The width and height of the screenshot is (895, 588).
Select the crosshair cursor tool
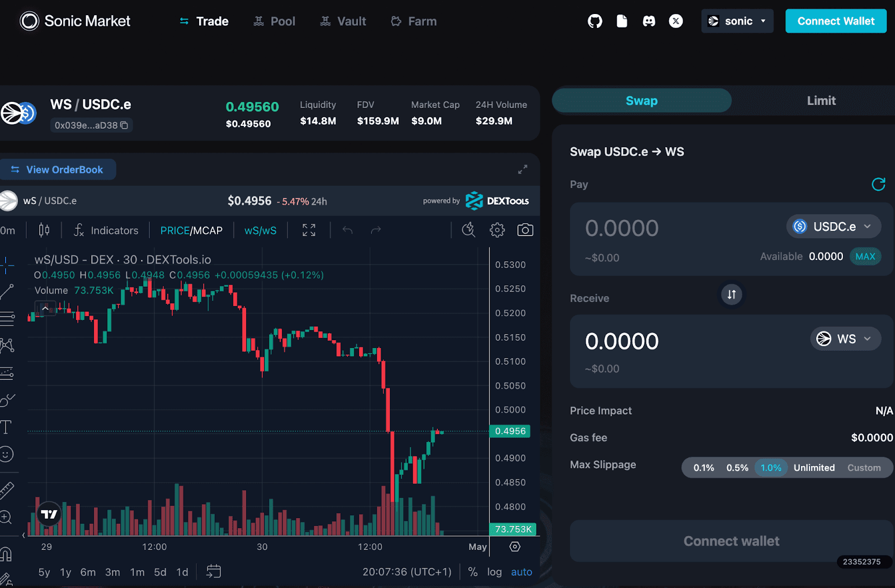pyautogui.click(x=7, y=265)
